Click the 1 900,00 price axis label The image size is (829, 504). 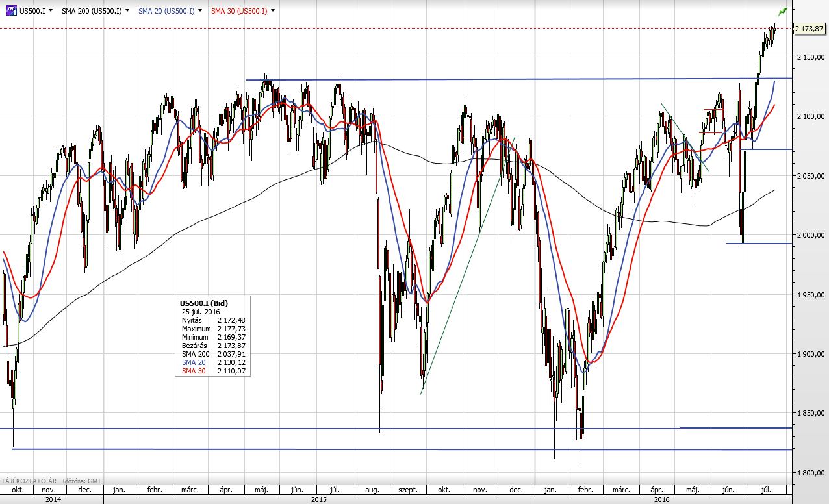811,354
